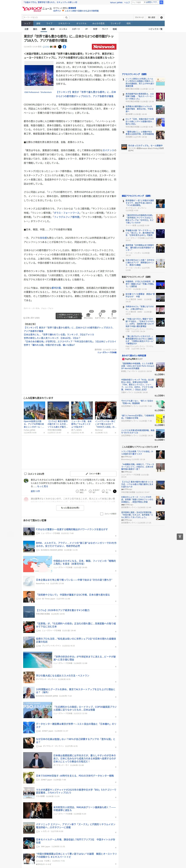
Task: Open the ランキング tab
Action: pos(115,23)
